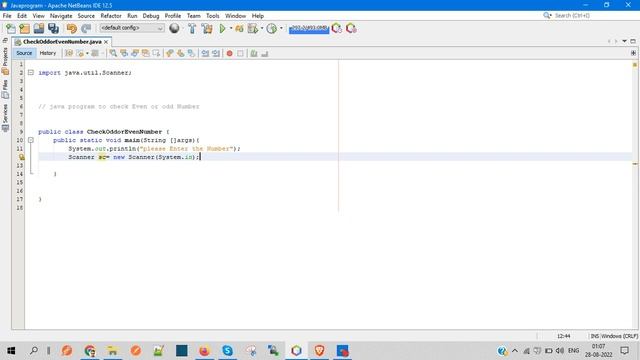This screenshot has height=360, width=640.
Task: Open the File menu
Action: tap(7, 16)
